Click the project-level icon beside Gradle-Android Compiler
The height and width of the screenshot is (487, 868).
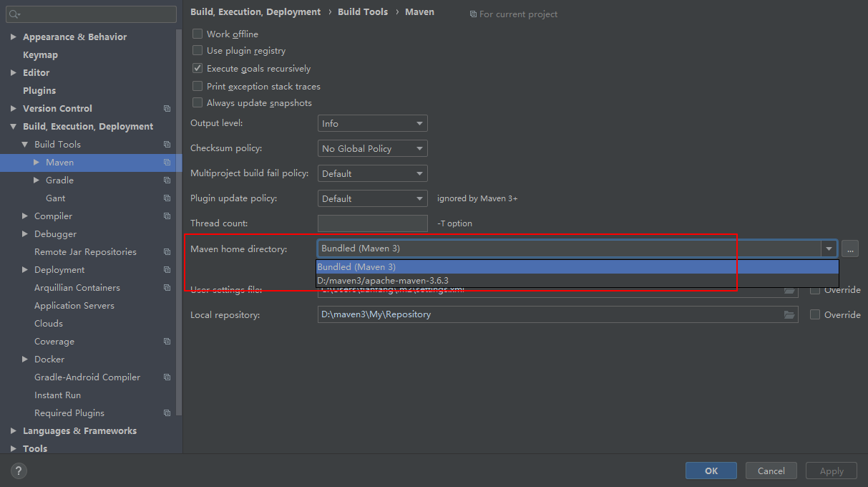click(x=167, y=377)
